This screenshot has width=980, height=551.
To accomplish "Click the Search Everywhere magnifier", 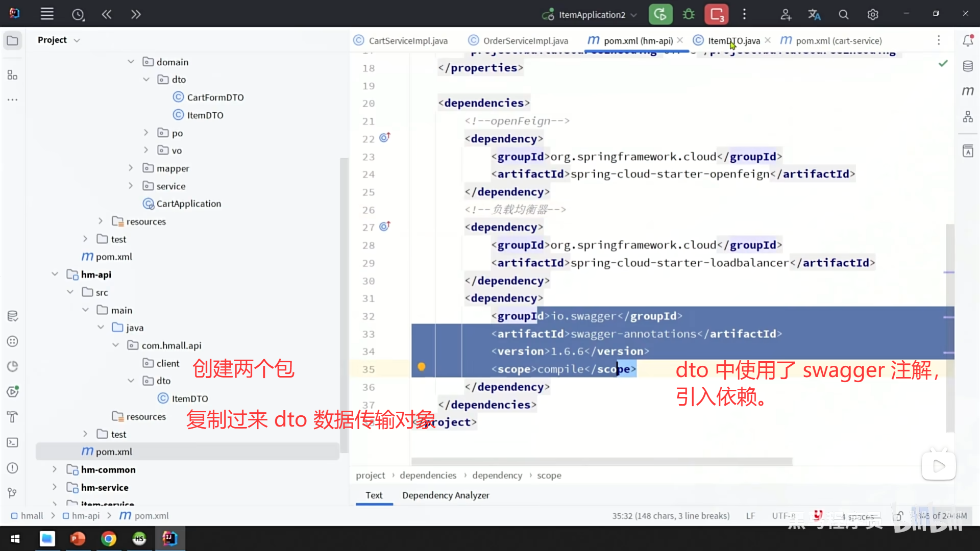I will click(844, 14).
